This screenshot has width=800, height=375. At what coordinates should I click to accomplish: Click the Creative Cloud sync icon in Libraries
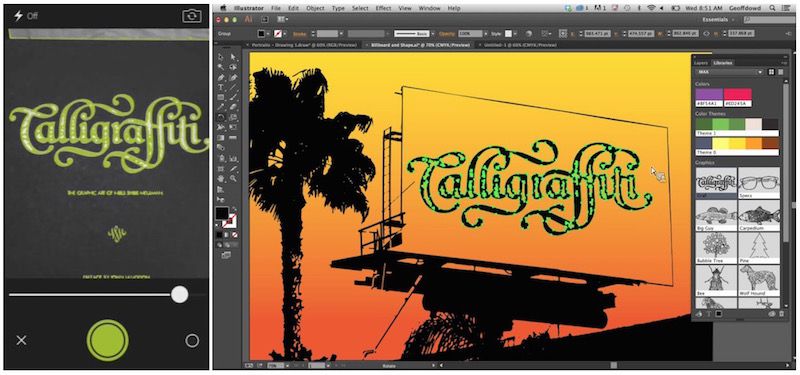pos(772,314)
